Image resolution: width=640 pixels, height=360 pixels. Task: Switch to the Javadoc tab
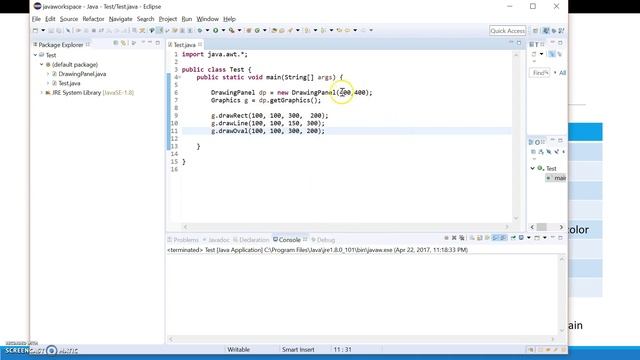coord(216,240)
